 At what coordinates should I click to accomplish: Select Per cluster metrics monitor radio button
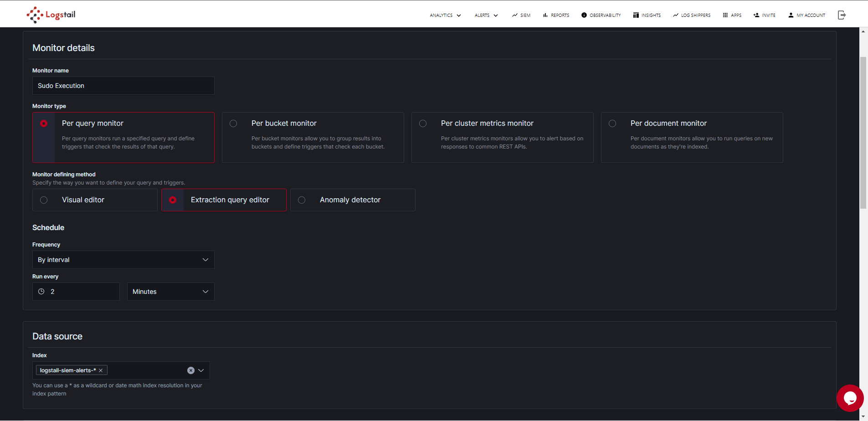(x=423, y=123)
